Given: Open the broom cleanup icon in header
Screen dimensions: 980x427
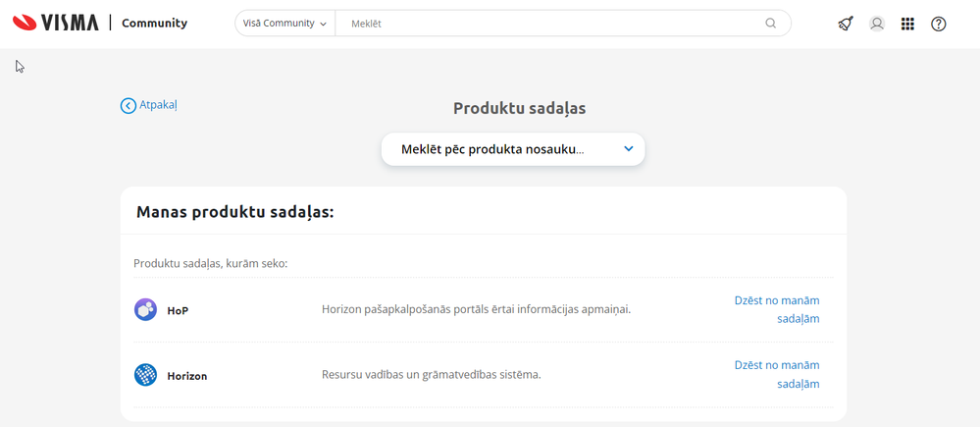Looking at the screenshot, I should [846, 24].
